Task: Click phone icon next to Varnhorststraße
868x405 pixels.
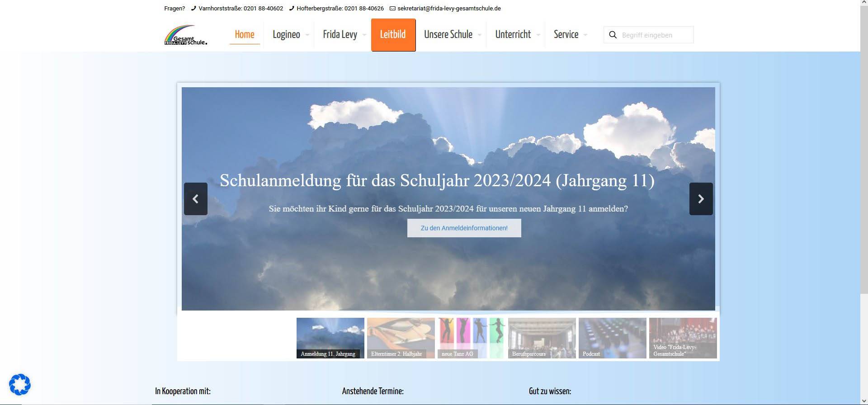Action: (x=193, y=9)
